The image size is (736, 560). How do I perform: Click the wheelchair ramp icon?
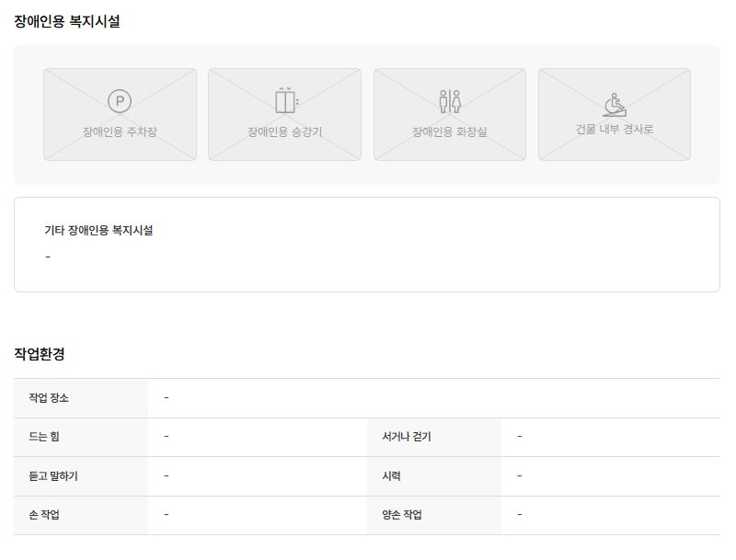click(615, 105)
